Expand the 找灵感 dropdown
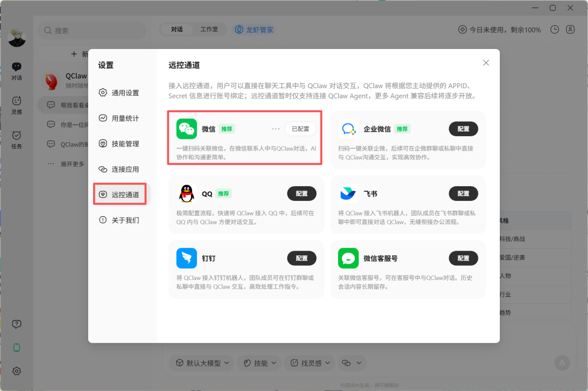Image resolution: width=588 pixels, height=391 pixels. tap(310, 363)
